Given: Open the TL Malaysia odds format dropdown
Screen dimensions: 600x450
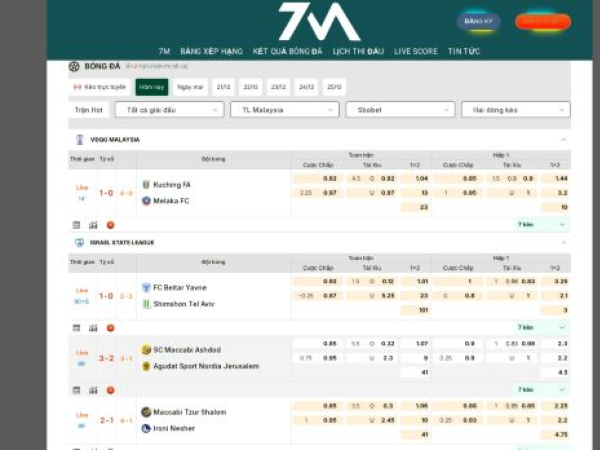Looking at the screenshot, I should (283, 110).
